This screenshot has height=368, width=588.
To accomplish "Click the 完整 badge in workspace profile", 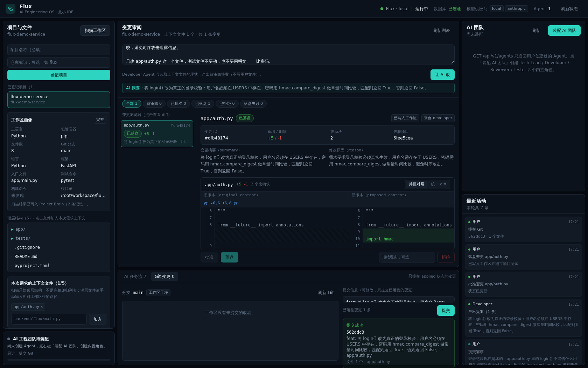I will click(x=100, y=120).
